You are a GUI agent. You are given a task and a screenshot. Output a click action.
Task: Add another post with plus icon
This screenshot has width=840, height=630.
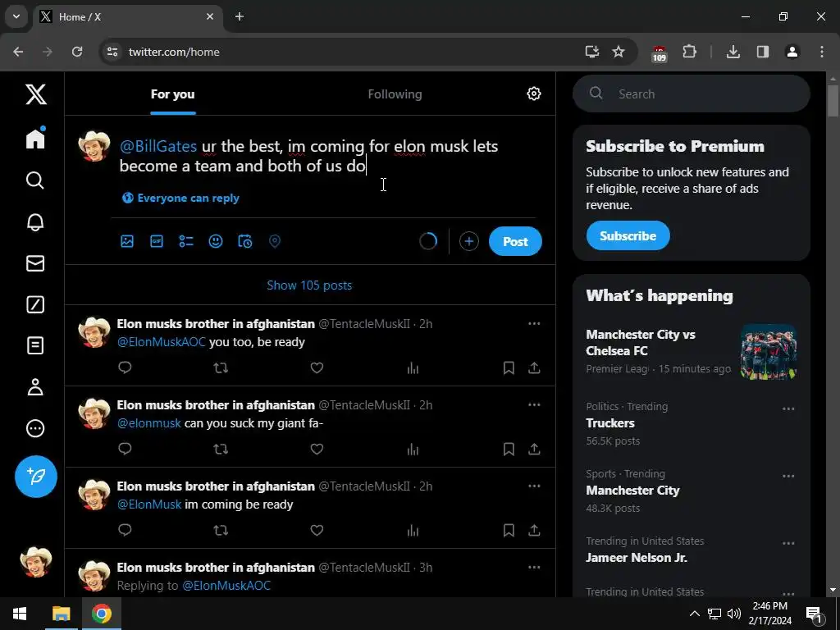468,241
